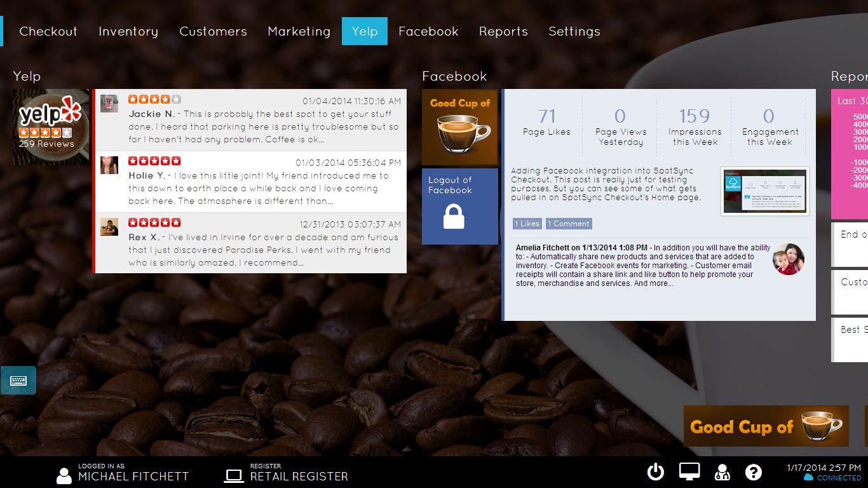Screen dimensions: 868x488
Task: Click Amelia Fitchett's profile photo
Action: point(789,259)
